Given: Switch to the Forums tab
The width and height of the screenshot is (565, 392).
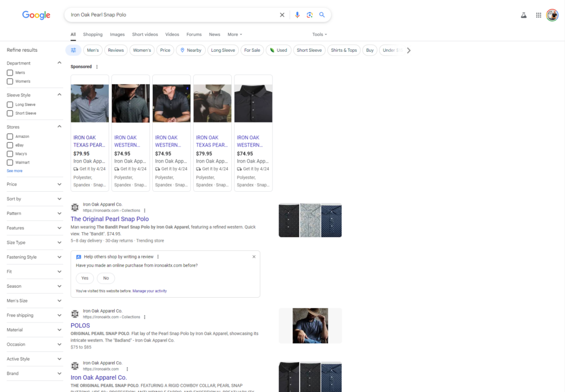Looking at the screenshot, I should pos(194,35).
